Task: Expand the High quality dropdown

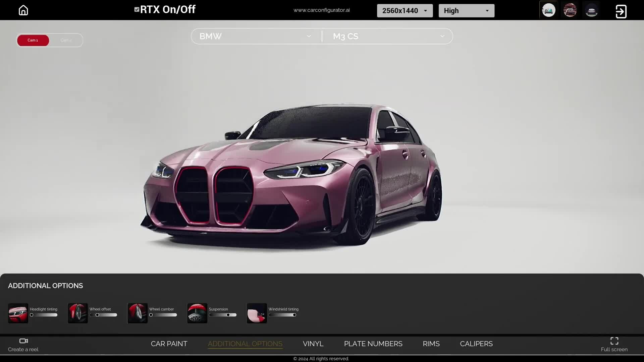Action: click(466, 11)
